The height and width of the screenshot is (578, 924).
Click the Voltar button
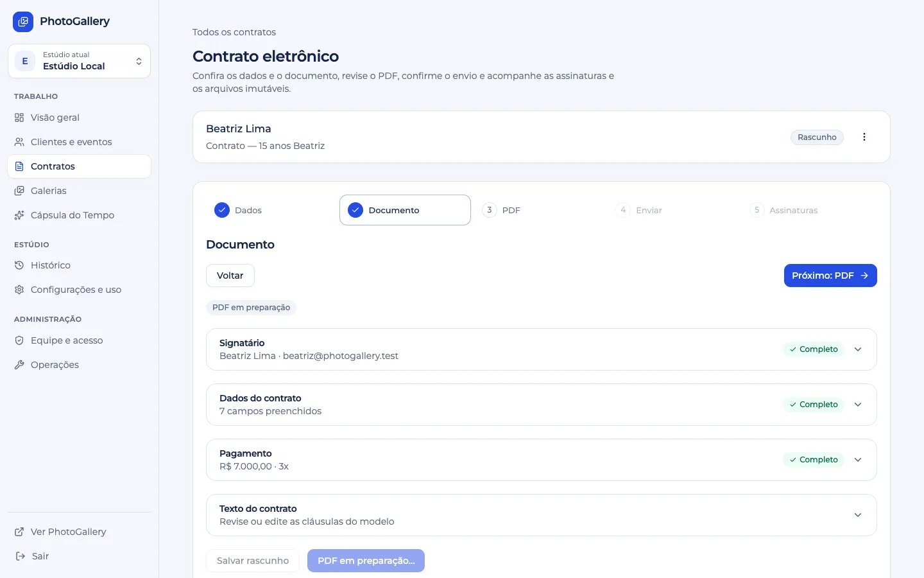point(230,276)
